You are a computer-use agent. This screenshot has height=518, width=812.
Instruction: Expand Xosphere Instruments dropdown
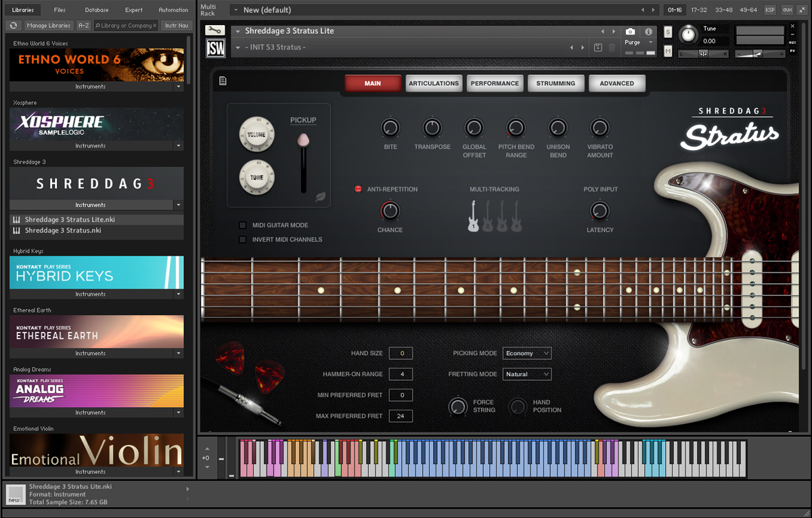click(179, 146)
